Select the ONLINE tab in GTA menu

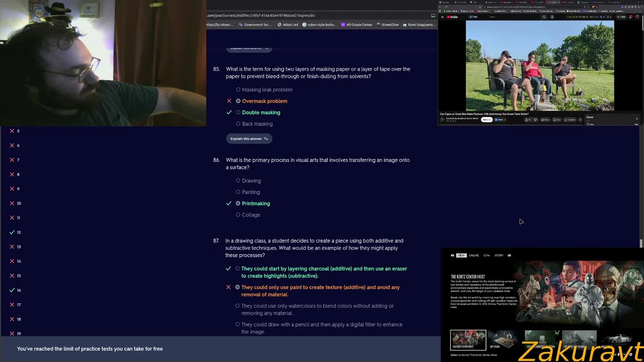pyautogui.click(x=474, y=255)
